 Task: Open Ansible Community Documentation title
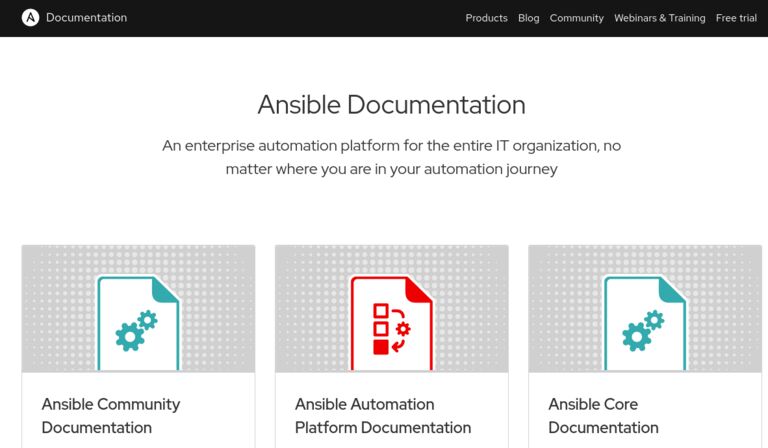[111, 416]
